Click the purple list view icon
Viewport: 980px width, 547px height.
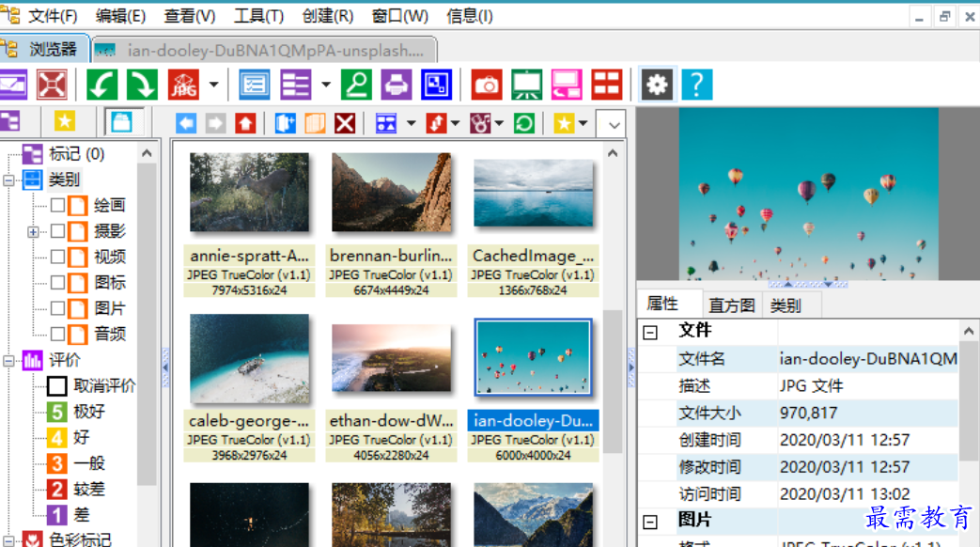click(295, 85)
